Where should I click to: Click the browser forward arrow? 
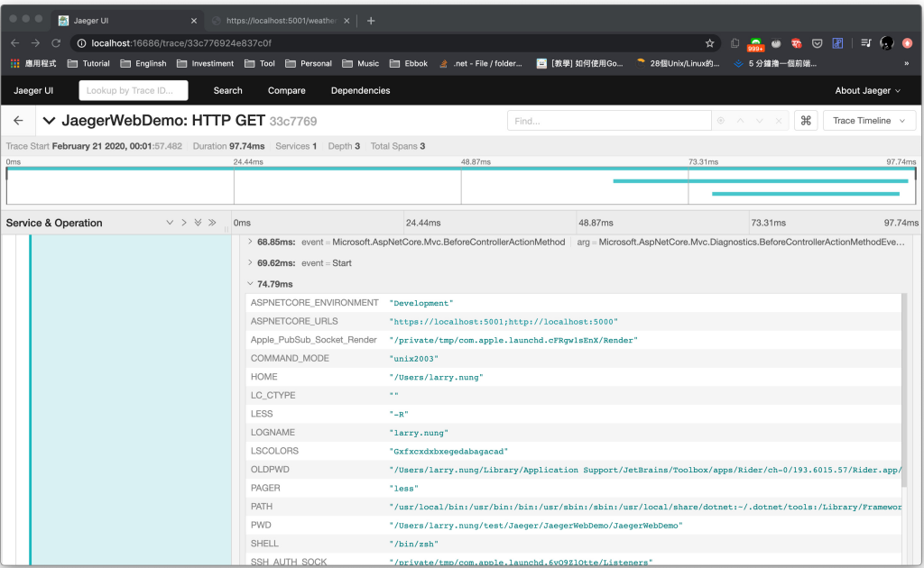coord(35,43)
